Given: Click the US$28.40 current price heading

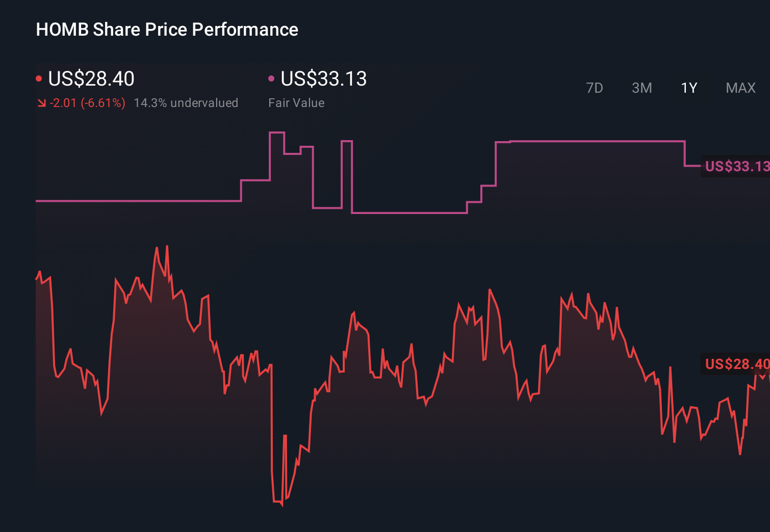Looking at the screenshot, I should click(91, 78).
